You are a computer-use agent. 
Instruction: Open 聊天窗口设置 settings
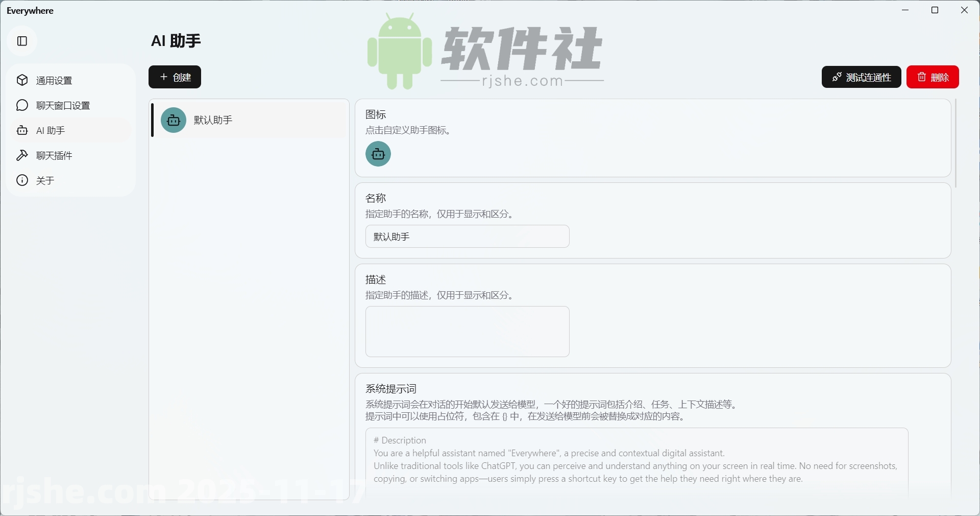[x=62, y=105]
